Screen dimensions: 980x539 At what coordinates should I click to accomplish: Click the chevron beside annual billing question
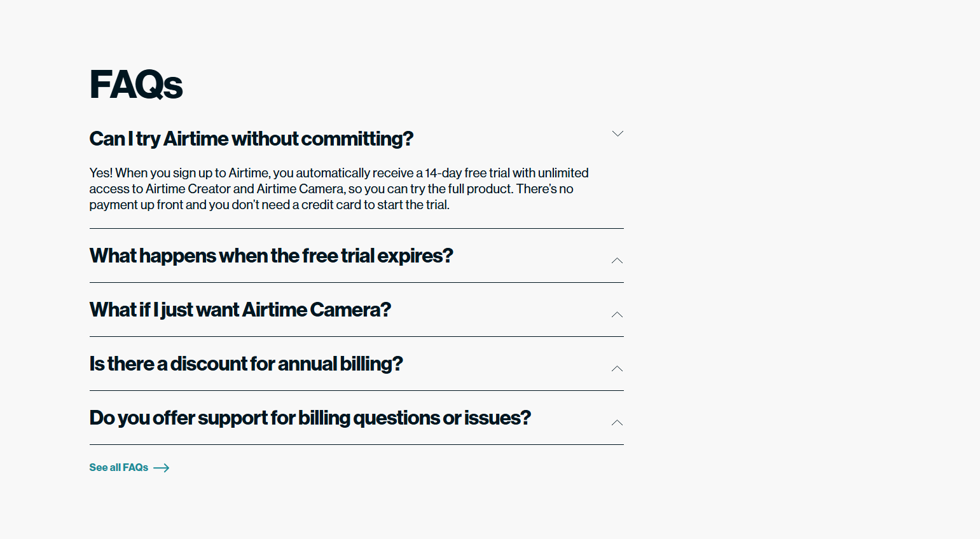616,369
